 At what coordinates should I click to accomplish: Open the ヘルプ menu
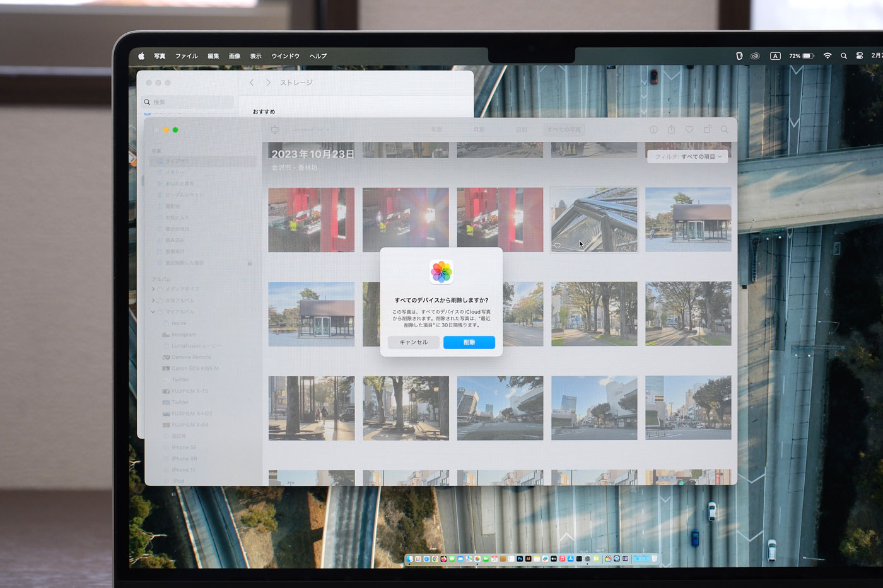coord(318,56)
